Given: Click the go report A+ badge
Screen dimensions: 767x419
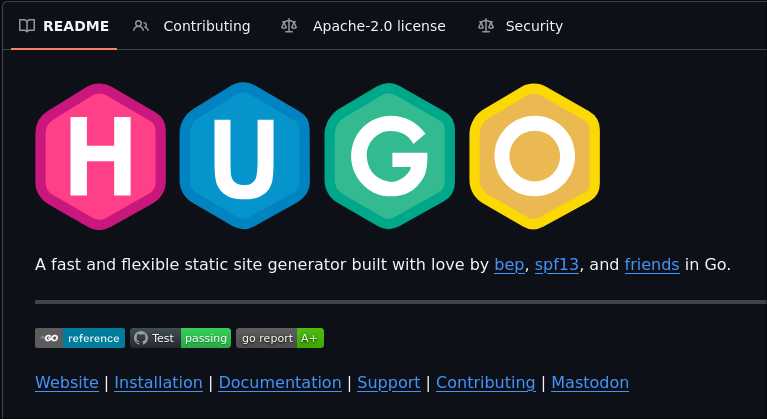Looking at the screenshot, I should tap(280, 338).
